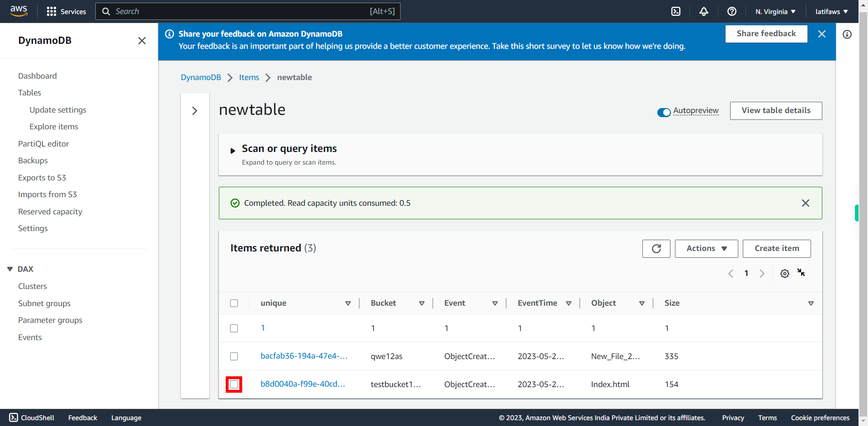Viewport: 868px width, 426px height.
Task: Dismiss the Completed status message
Action: coord(806,203)
